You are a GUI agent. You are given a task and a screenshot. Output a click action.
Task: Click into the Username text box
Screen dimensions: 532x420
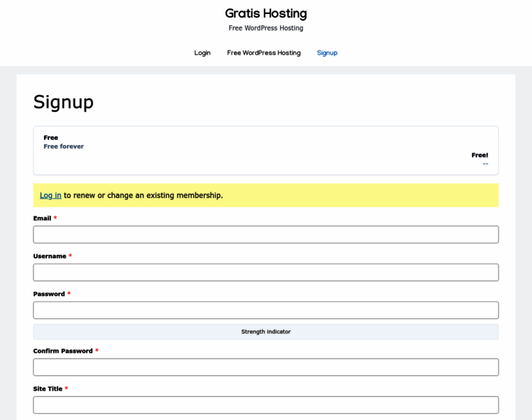[x=265, y=272]
